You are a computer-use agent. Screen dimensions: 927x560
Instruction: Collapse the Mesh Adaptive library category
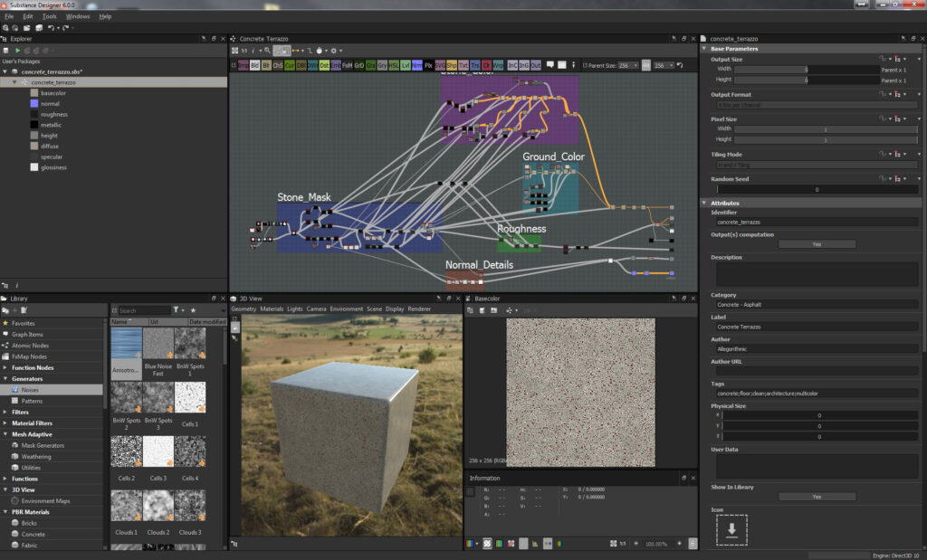pos(5,434)
